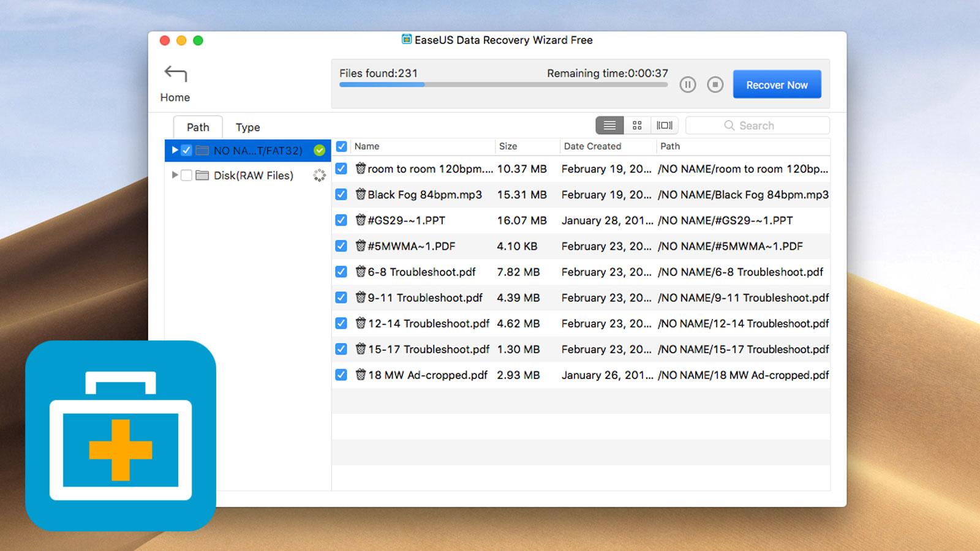This screenshot has width=980, height=551.
Task: Click trash icon of #GS29-~1.PPT
Action: (360, 220)
